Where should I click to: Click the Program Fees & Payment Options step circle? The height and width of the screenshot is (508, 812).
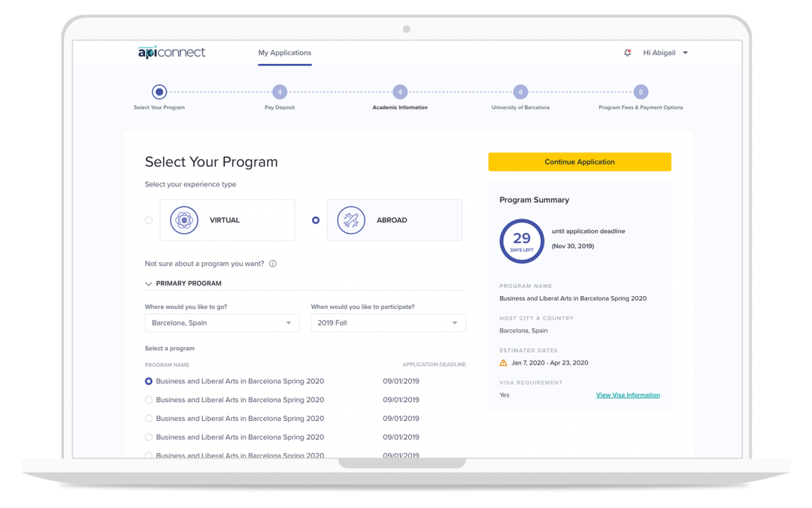[x=641, y=91]
